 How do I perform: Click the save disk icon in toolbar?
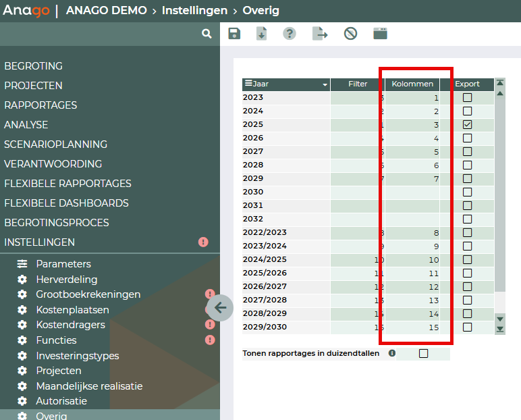tap(234, 34)
